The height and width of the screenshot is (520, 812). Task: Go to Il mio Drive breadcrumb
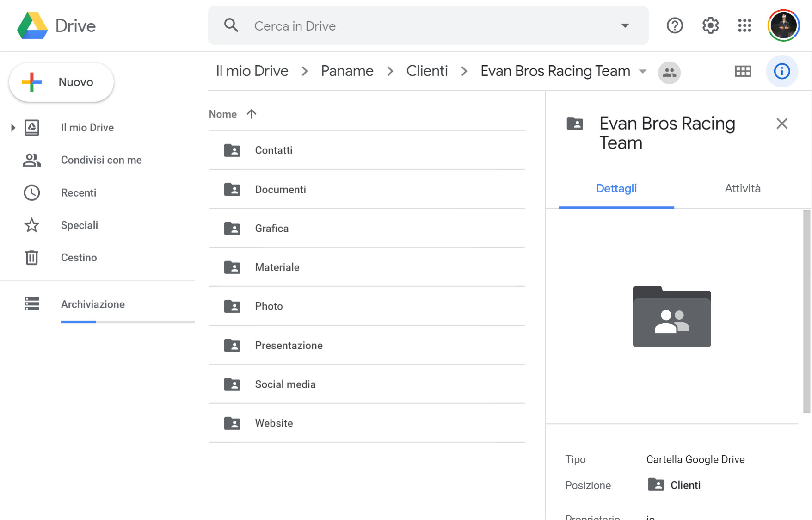click(x=252, y=71)
